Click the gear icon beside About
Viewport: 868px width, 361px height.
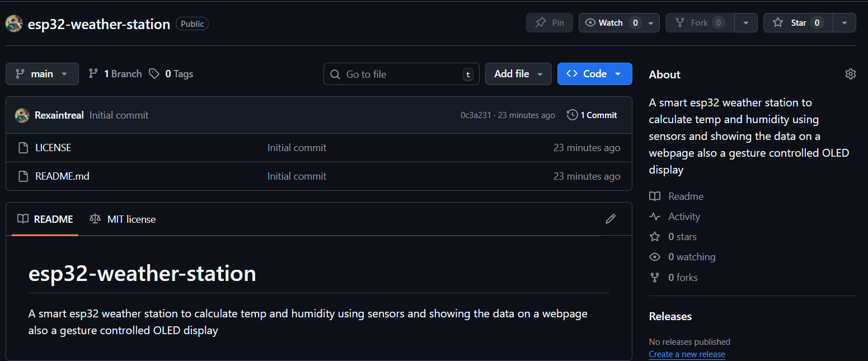pos(850,74)
